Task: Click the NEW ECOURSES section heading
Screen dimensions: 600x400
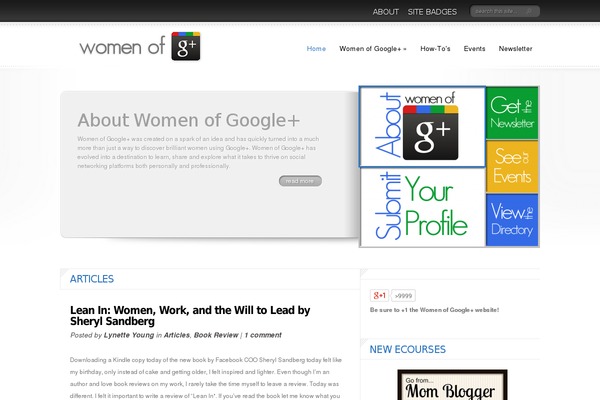Action: coord(408,349)
